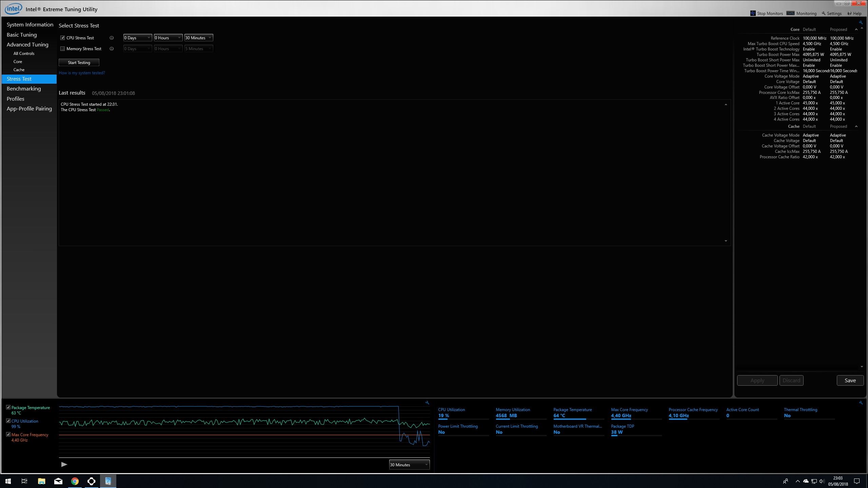This screenshot has width=868, height=488.
Task: Open Settings wrench in top bar
Action: (x=824, y=14)
